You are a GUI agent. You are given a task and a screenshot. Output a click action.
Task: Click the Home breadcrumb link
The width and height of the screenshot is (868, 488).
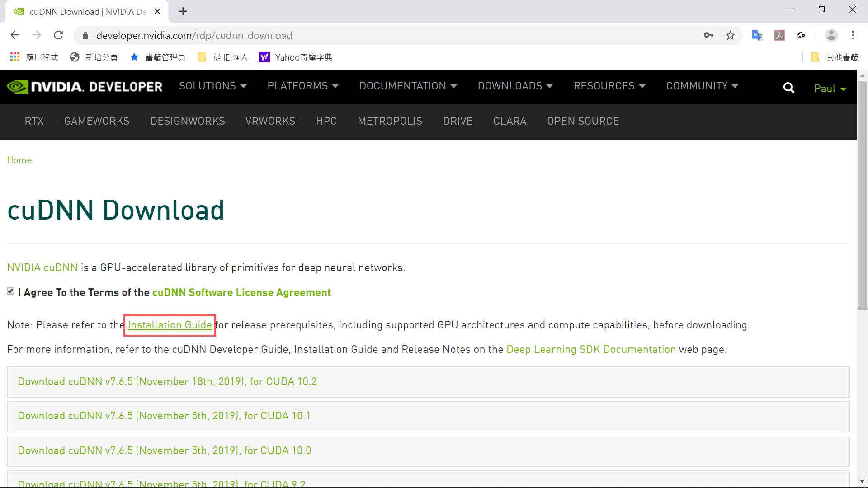pos(19,160)
